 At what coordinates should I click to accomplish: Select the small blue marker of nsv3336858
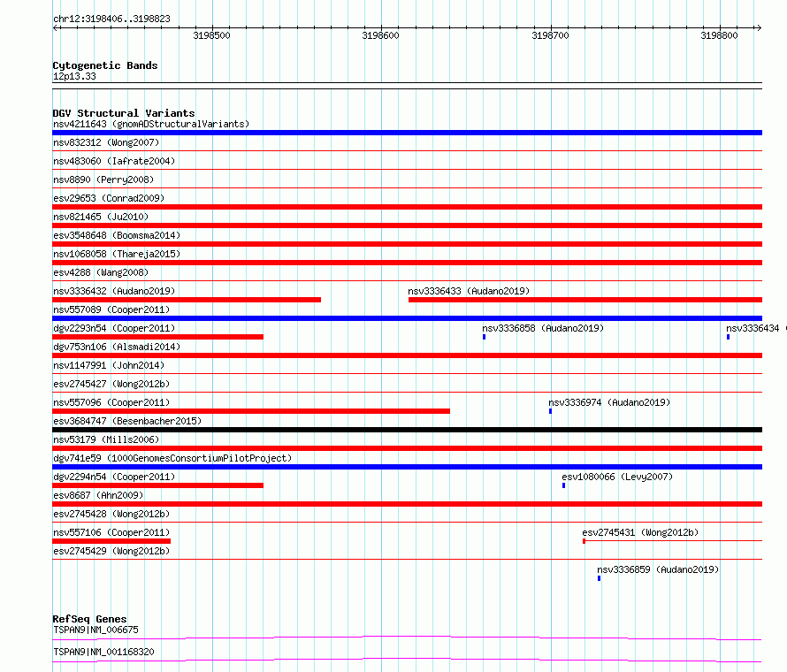coord(484,337)
